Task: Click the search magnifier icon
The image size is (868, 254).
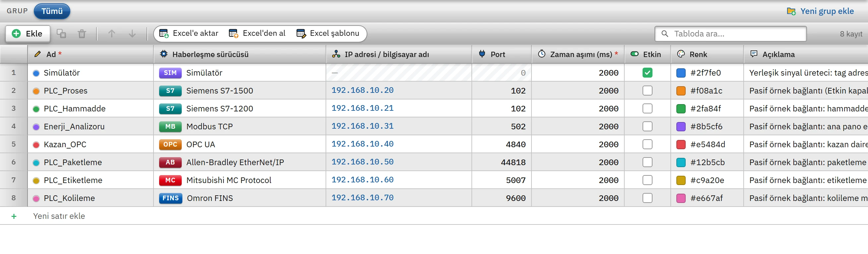Action: click(665, 34)
